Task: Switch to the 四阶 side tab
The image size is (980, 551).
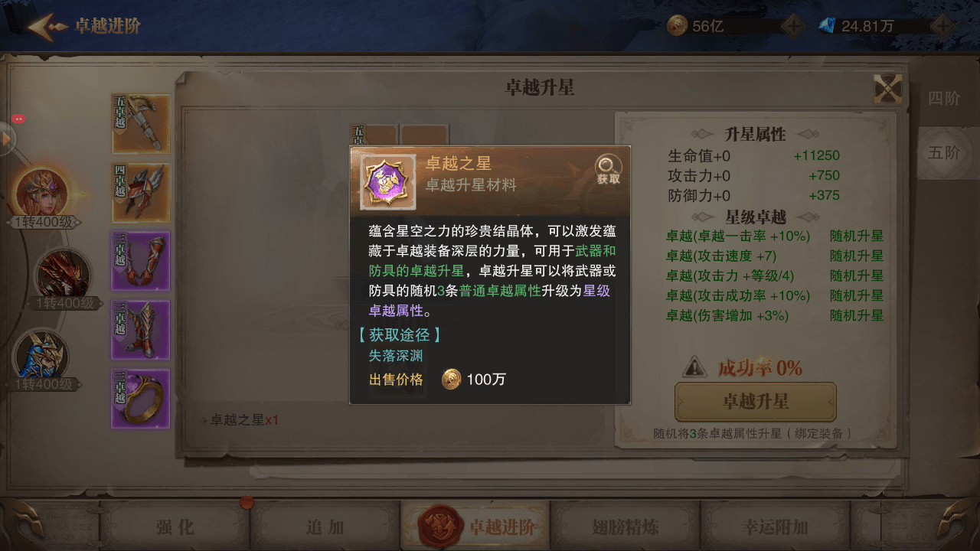Action: pos(944,98)
